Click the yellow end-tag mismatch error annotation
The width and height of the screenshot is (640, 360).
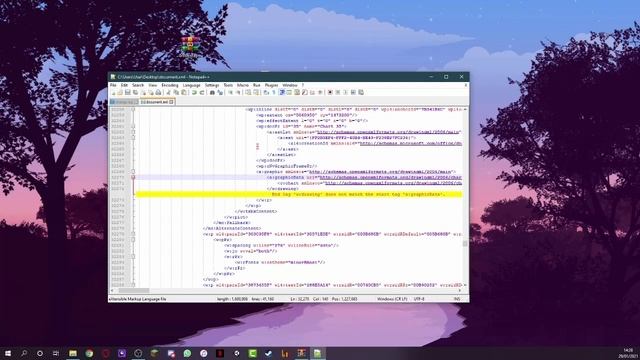[298, 195]
